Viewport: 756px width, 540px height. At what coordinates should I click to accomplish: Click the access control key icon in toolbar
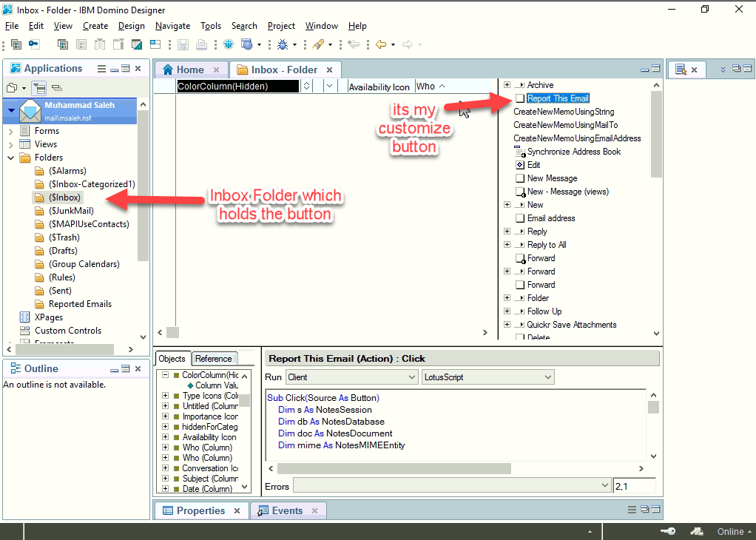point(34,44)
